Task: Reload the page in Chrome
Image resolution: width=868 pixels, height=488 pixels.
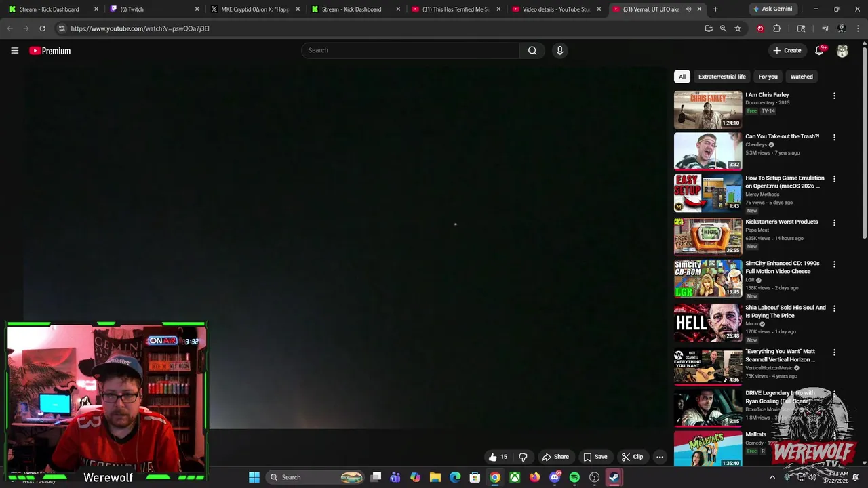Action: pyautogui.click(x=42, y=28)
